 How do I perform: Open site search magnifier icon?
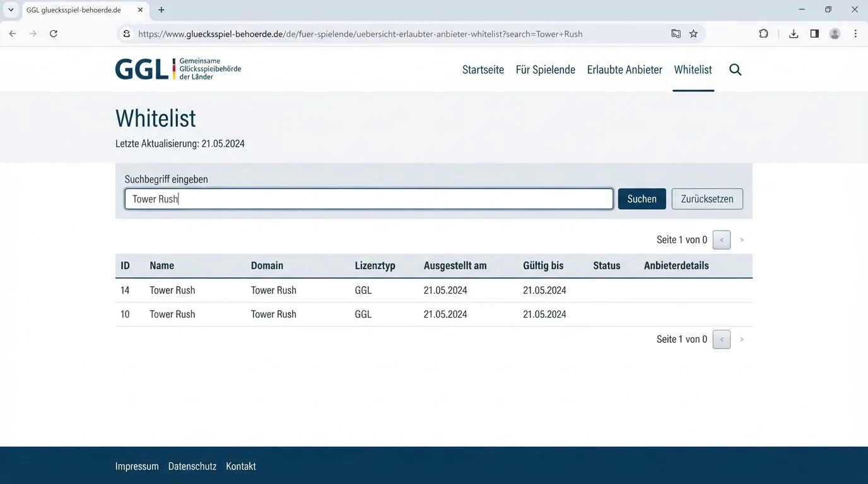pyautogui.click(x=736, y=70)
